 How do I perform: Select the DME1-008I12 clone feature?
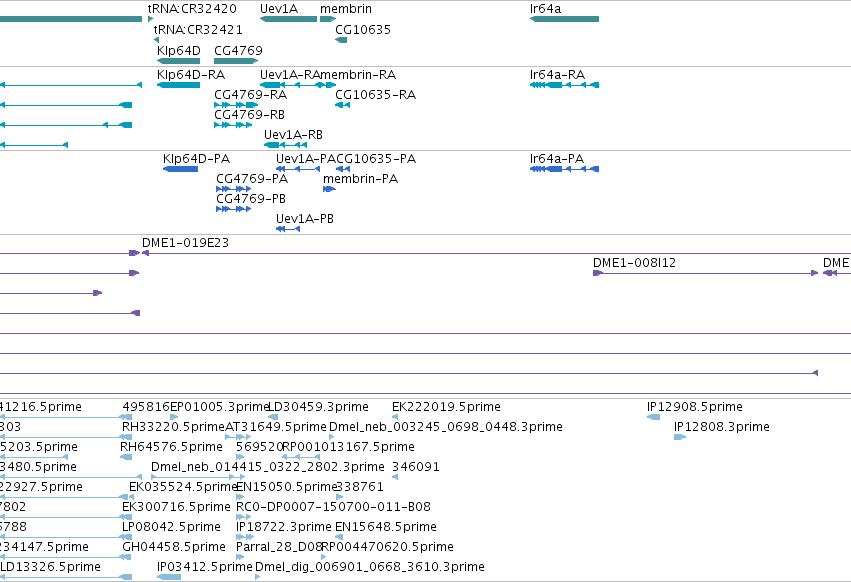coord(706,273)
